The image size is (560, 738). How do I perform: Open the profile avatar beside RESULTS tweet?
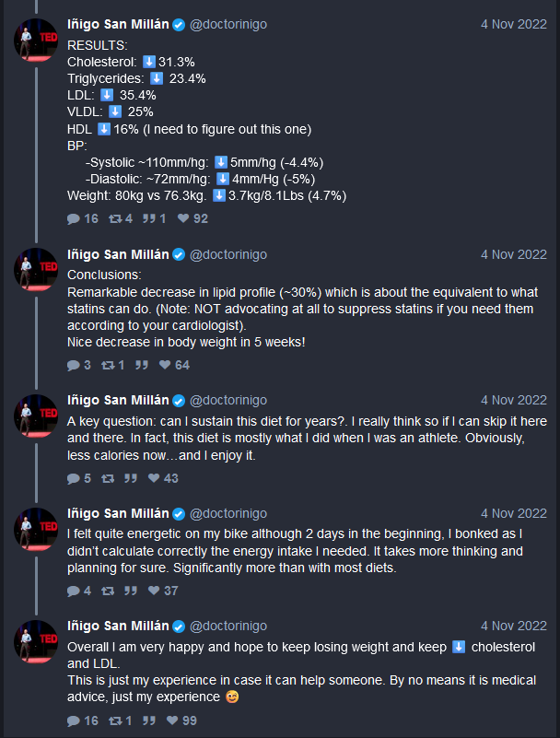36,40
